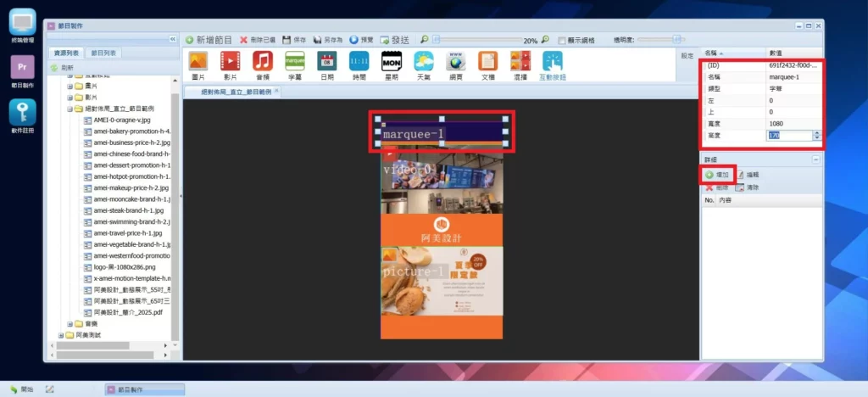This screenshot has height=397, width=868.
Task: Select the 天氣 weather icon
Action: tap(423, 62)
